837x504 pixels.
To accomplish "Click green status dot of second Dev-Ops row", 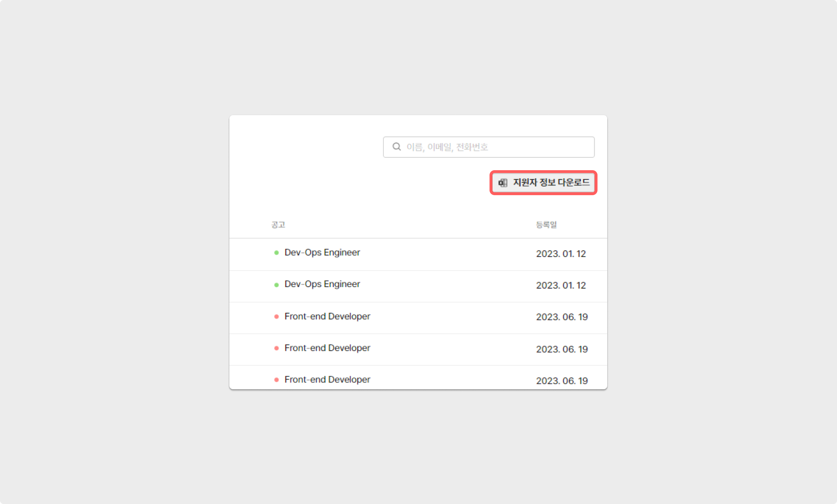I will [x=276, y=285].
